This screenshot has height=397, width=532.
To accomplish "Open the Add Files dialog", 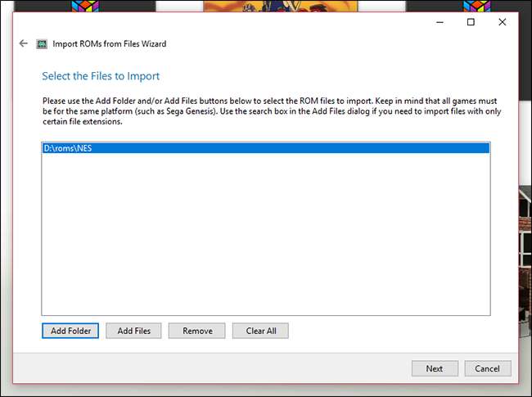I will point(133,331).
